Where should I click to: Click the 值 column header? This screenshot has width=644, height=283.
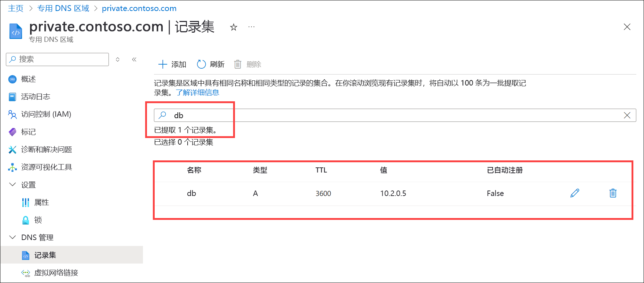(383, 170)
